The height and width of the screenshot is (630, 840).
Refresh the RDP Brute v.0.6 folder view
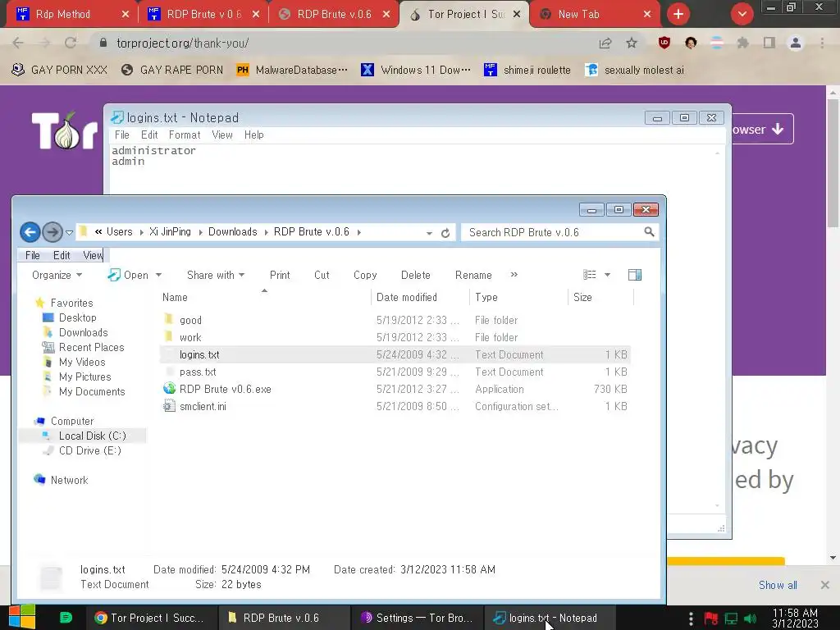[445, 233]
